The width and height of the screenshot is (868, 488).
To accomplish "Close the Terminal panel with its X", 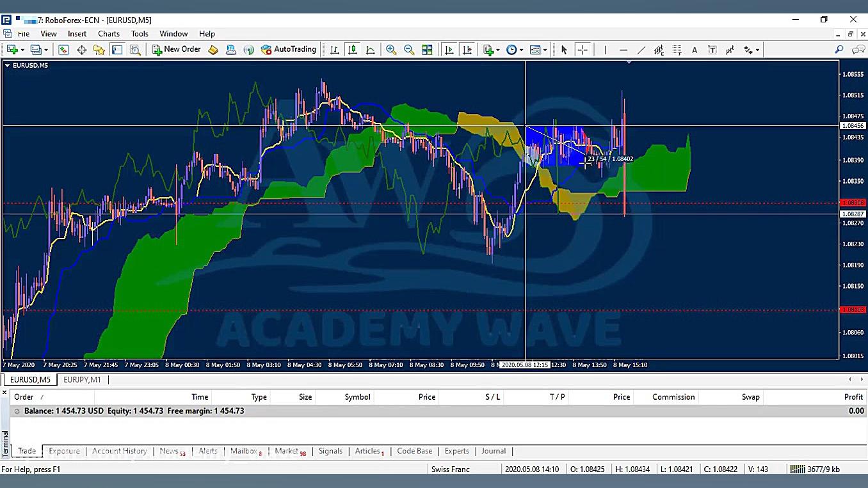I will pyautogui.click(x=4, y=392).
